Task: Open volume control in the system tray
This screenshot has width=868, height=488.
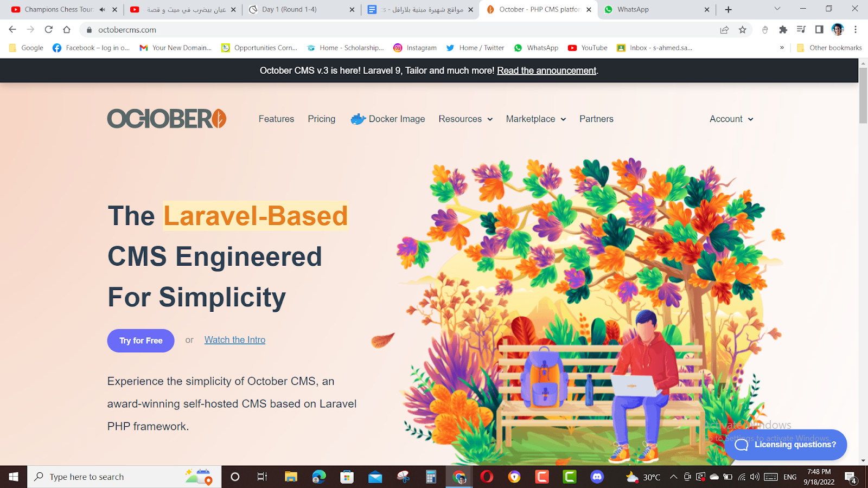Action: [755, 477]
